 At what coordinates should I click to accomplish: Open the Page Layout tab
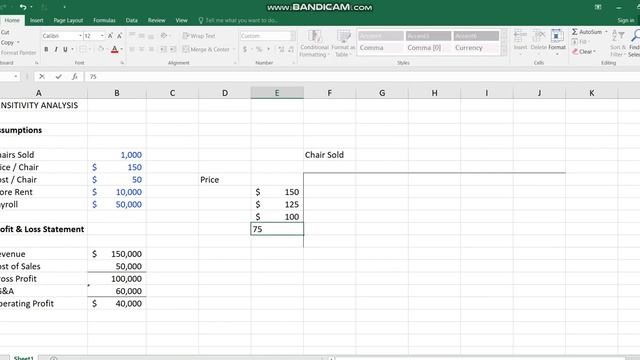pyautogui.click(x=68, y=20)
